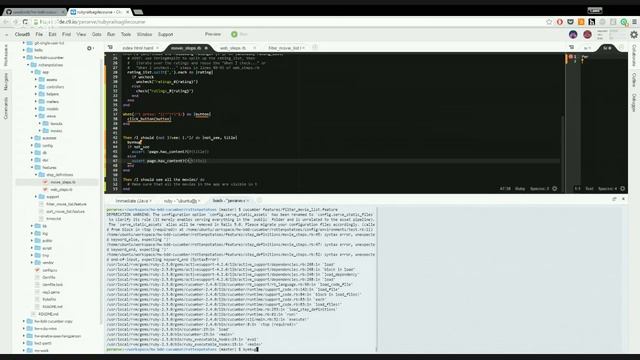Open Commands side panel
Viewport: 640px width, 360px height.
pyautogui.click(x=6, y=108)
